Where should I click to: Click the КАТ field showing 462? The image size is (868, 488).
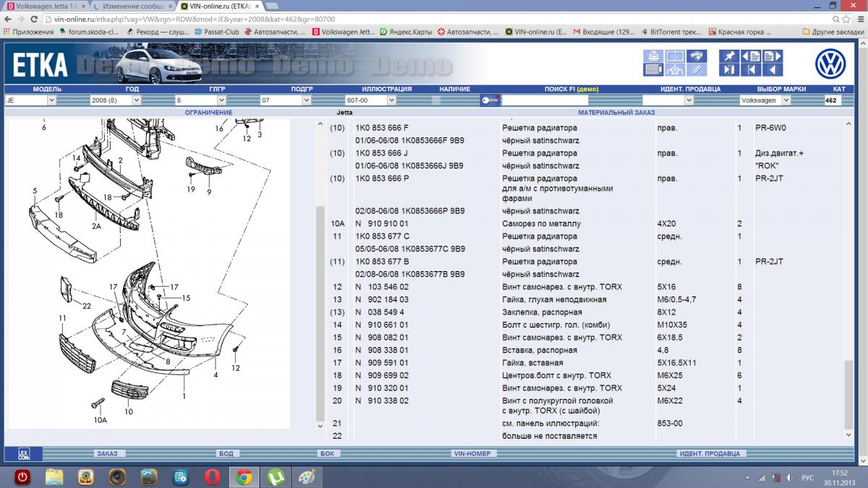(x=833, y=100)
